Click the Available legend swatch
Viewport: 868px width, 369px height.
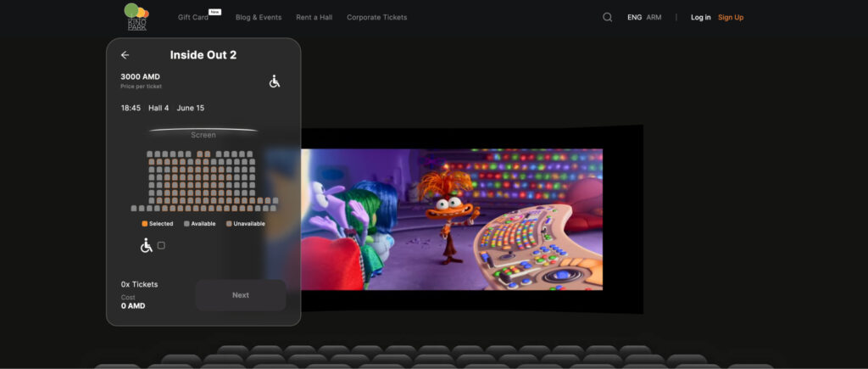click(x=186, y=224)
